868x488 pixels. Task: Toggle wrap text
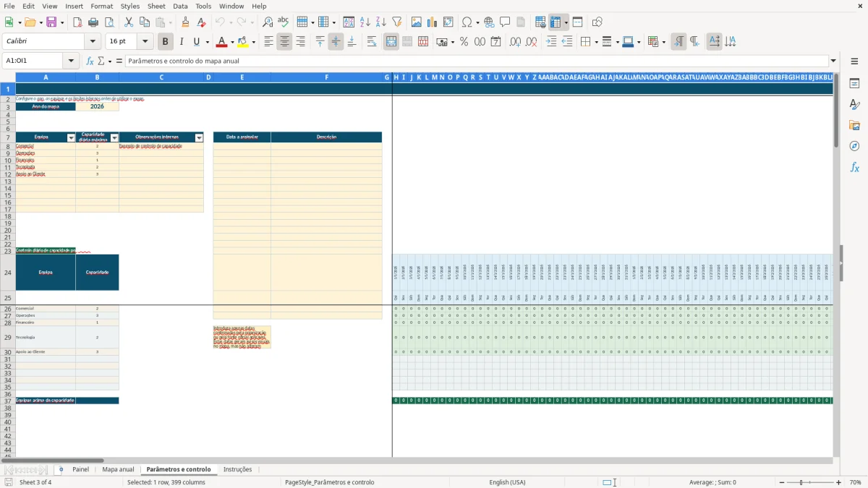click(372, 42)
